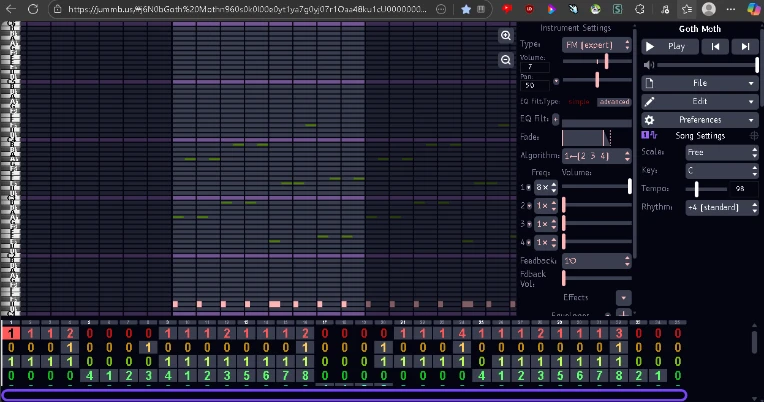Adjust operator 1 volume slider

point(597,186)
